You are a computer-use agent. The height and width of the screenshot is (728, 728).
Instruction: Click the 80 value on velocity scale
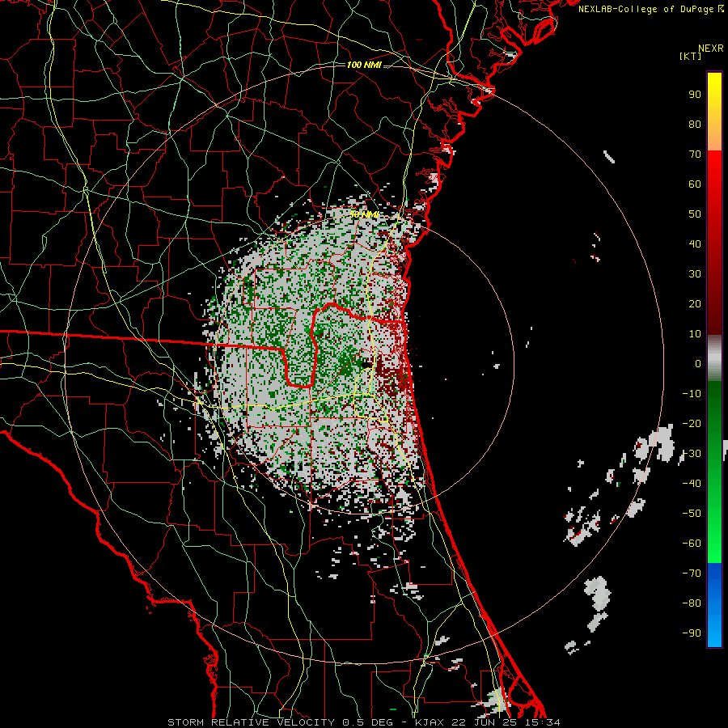pyautogui.click(x=695, y=125)
